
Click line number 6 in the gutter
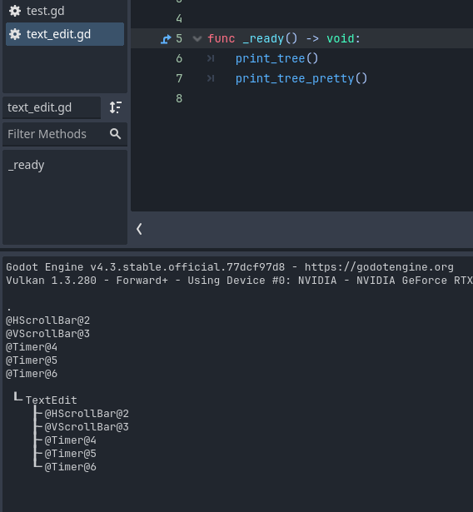coord(179,59)
